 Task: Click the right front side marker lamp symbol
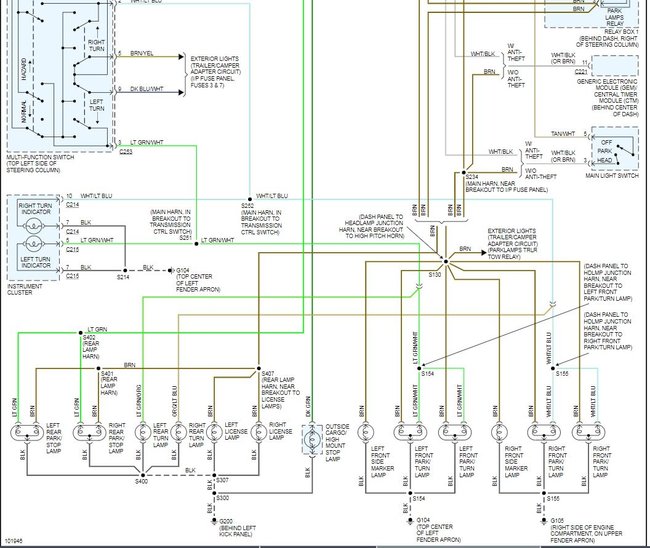pyautogui.click(x=500, y=433)
